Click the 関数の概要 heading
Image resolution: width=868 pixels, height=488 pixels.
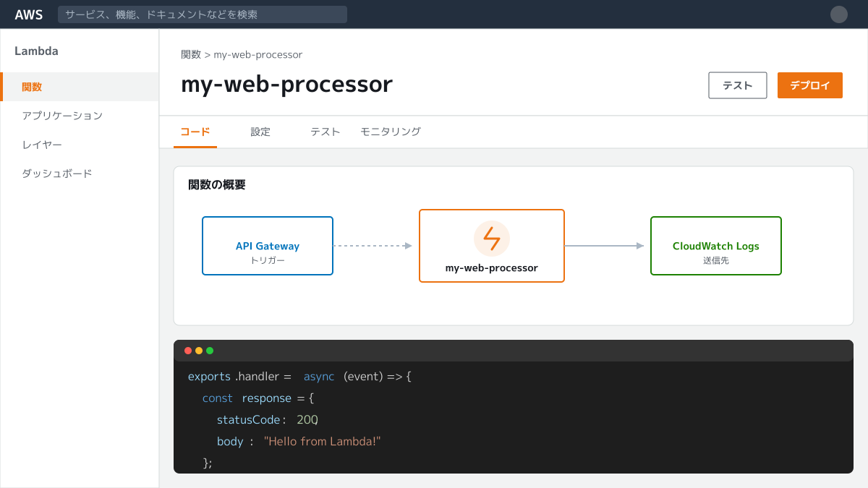[217, 185]
